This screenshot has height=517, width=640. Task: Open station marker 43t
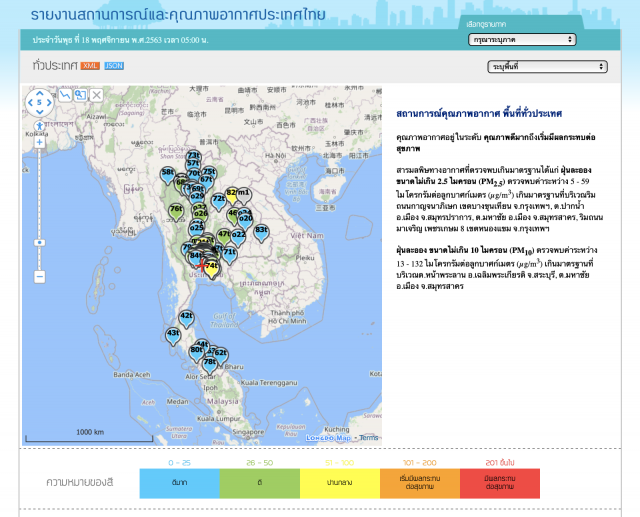pos(173,337)
